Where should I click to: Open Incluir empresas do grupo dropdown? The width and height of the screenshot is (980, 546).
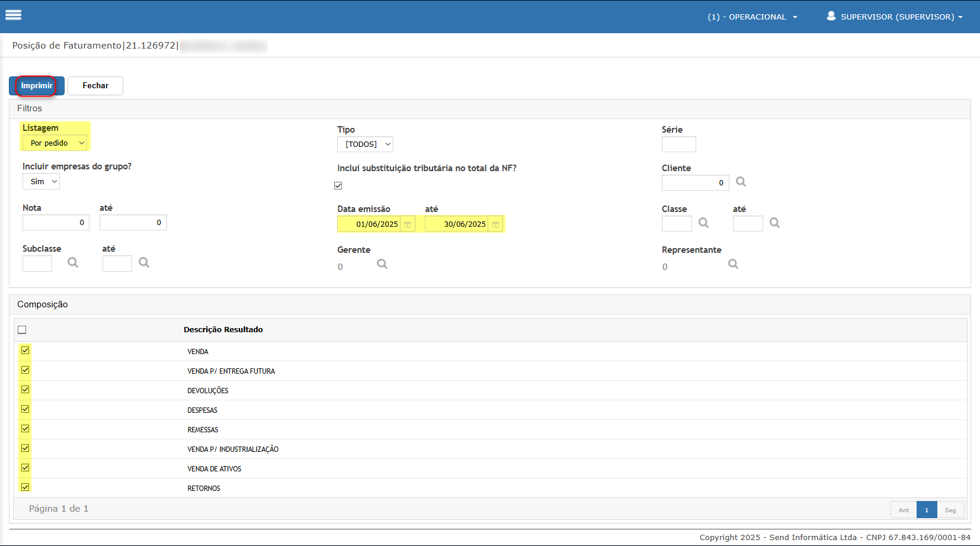click(x=41, y=182)
